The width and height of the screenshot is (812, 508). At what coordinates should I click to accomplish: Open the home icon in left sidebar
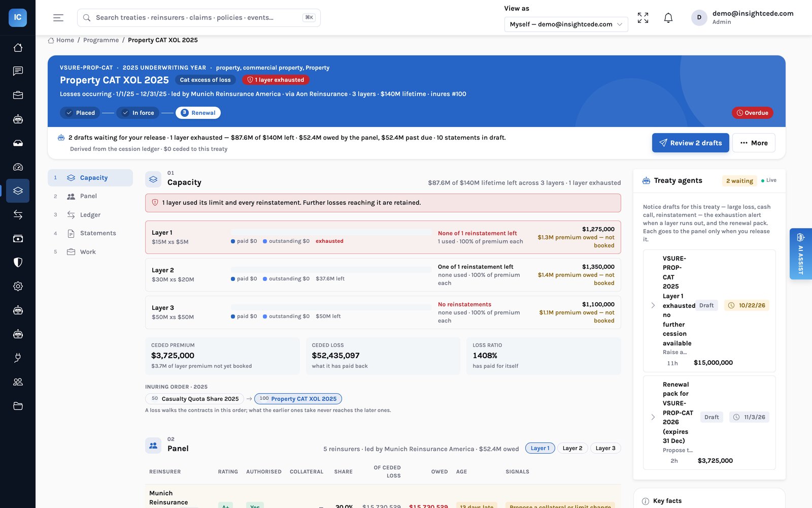18,47
